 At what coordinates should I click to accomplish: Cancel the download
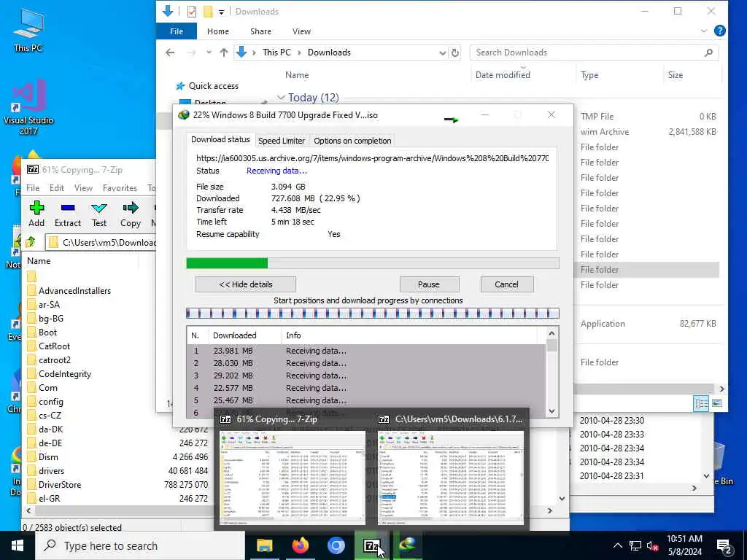506,284
